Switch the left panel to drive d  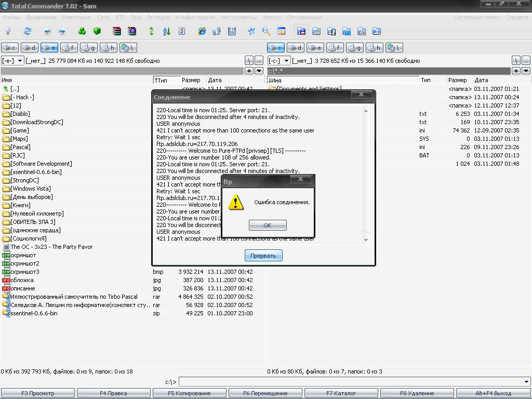coord(30,48)
